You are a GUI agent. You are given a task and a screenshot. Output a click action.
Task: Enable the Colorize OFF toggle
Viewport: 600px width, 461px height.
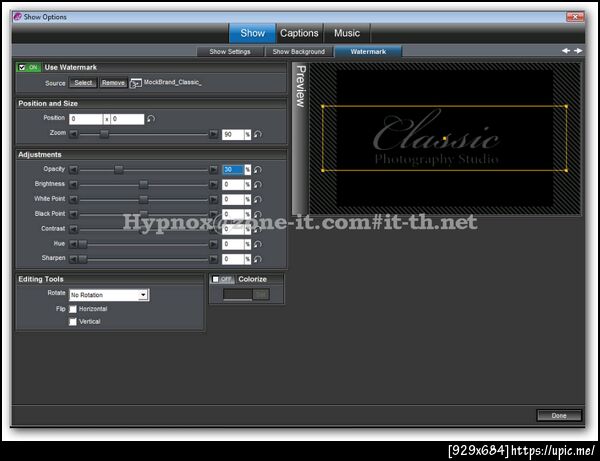click(x=215, y=279)
